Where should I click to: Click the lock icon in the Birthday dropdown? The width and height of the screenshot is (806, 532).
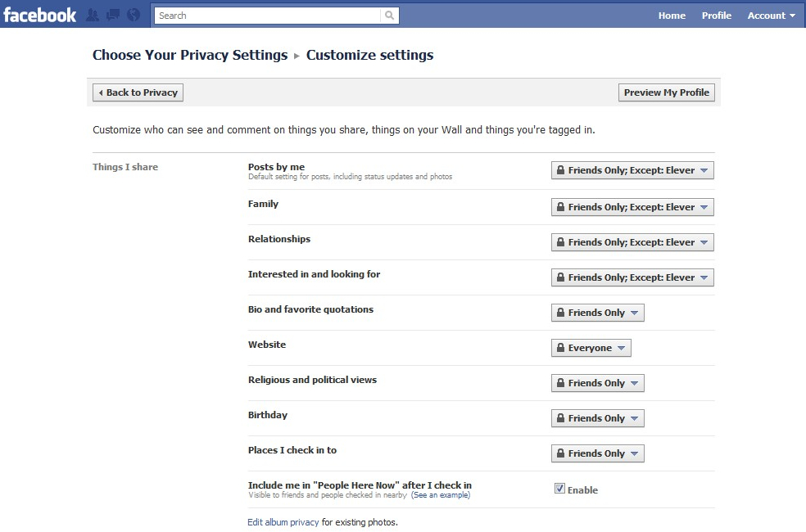click(x=560, y=418)
